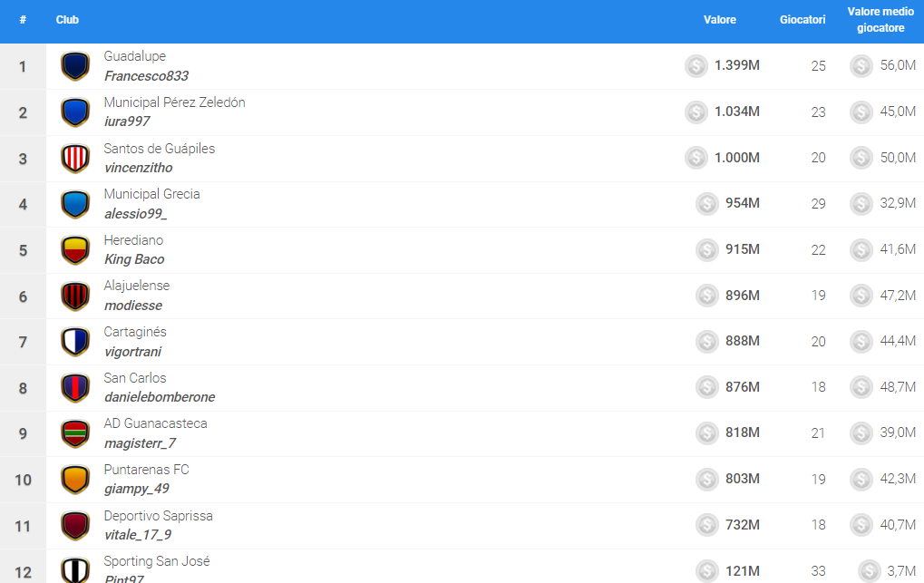This screenshot has height=583, width=924.
Task: Click the Cartaginés white-blue crest icon
Action: coord(74,342)
